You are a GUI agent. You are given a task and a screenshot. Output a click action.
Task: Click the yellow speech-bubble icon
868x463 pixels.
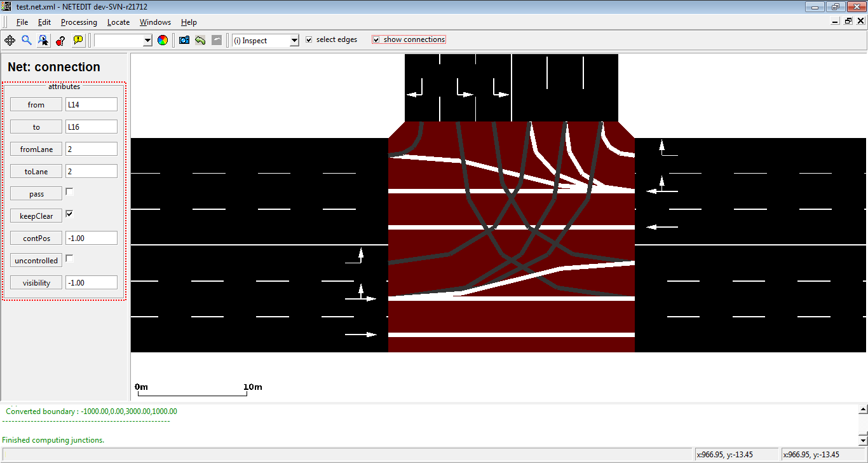(78, 40)
